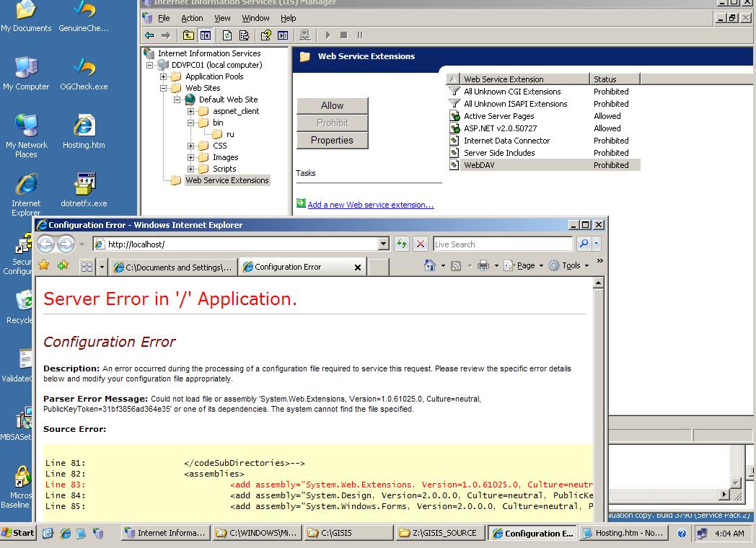Collapse the Default Web Site node

[x=177, y=100]
